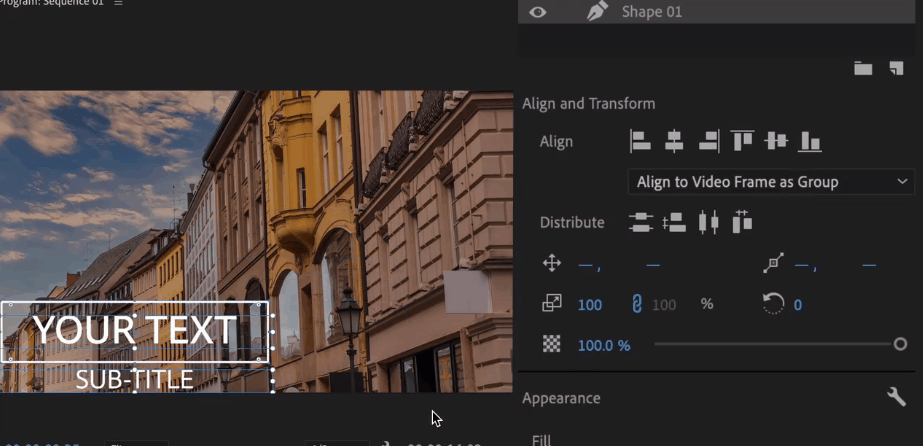This screenshot has width=923, height=446.
Task: Click the anchor point icon
Action: point(773,263)
